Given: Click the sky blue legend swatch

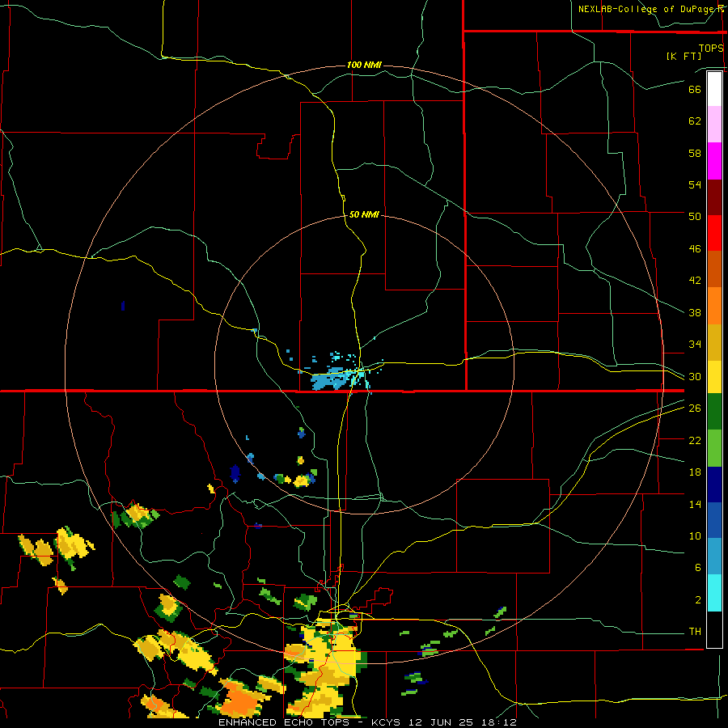Looking at the screenshot, I should tap(714, 557).
